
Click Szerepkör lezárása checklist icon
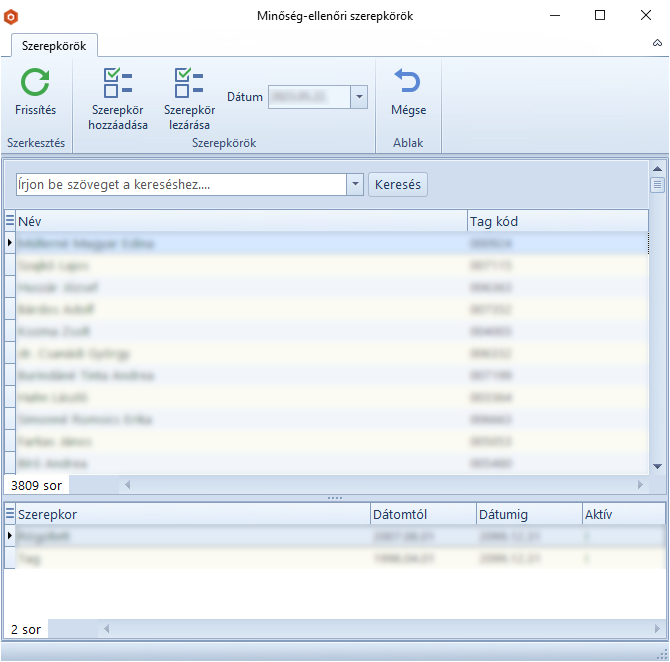tap(188, 82)
